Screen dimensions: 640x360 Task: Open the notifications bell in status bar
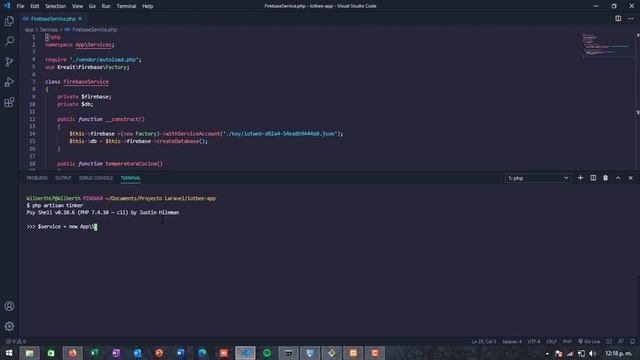click(x=632, y=341)
